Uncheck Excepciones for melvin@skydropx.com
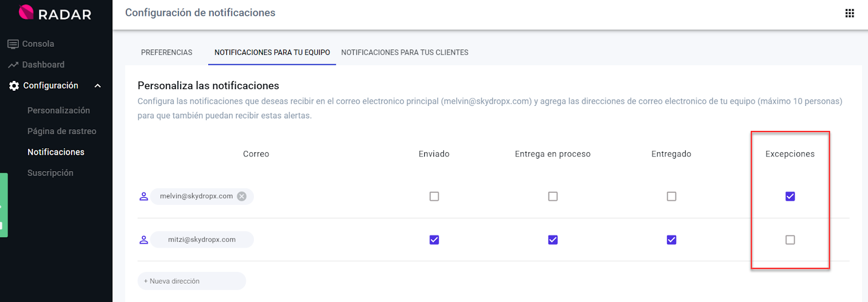Image resolution: width=868 pixels, height=302 pixels. pos(790,197)
